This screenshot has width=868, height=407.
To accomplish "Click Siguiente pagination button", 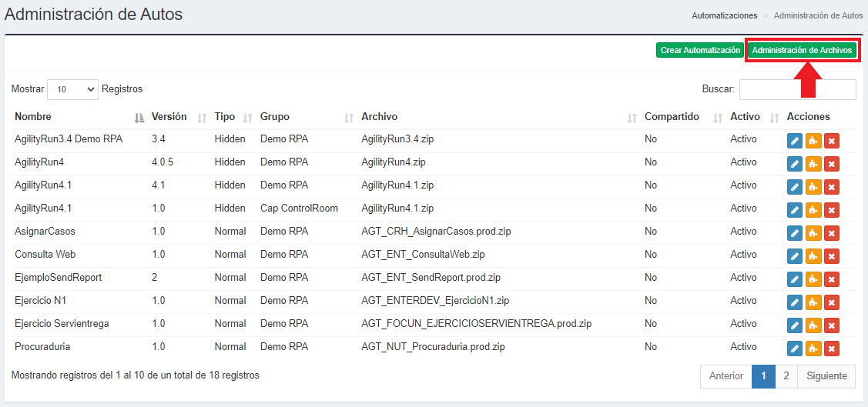I will click(826, 376).
